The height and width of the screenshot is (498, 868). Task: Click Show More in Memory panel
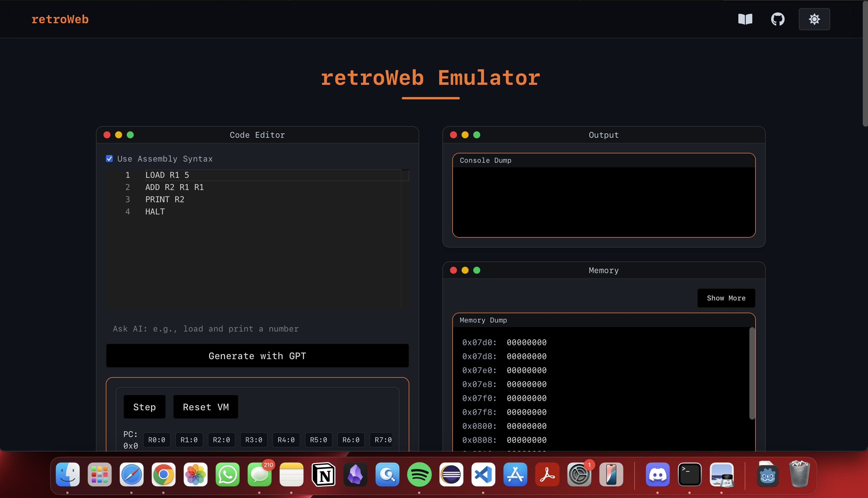tap(726, 298)
